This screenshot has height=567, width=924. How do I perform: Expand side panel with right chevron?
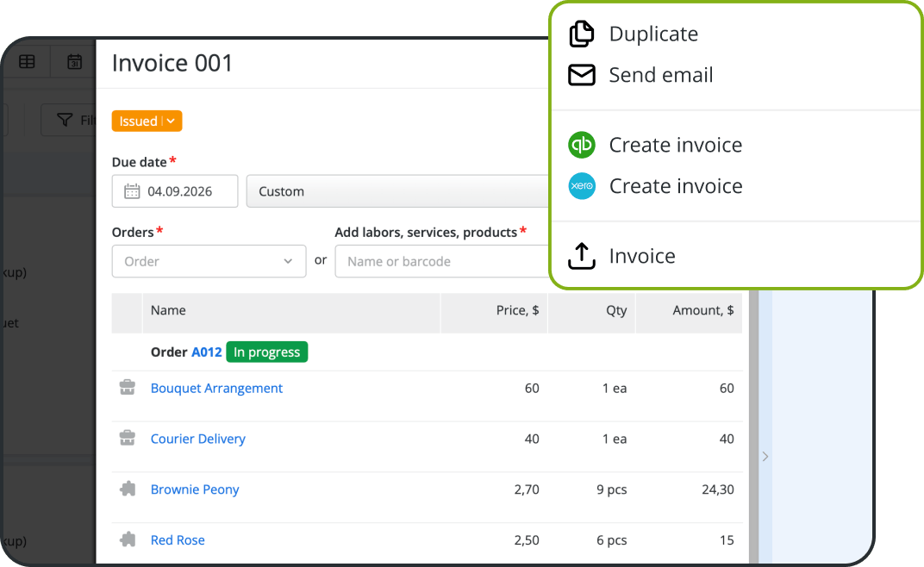(765, 456)
